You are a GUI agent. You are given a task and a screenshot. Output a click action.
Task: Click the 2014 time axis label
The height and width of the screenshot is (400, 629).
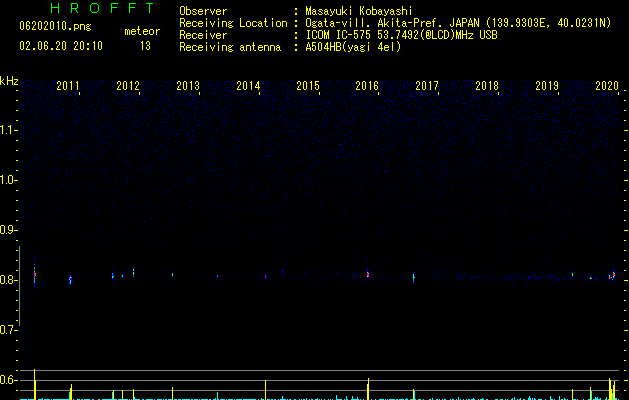coord(248,85)
